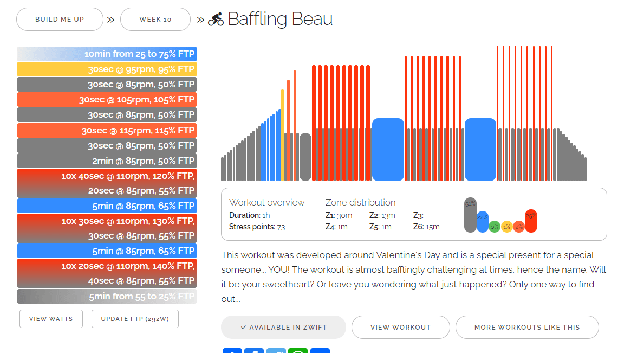Click the first blue 5min block in graph
This screenshot has width=644, height=353.
(388, 150)
